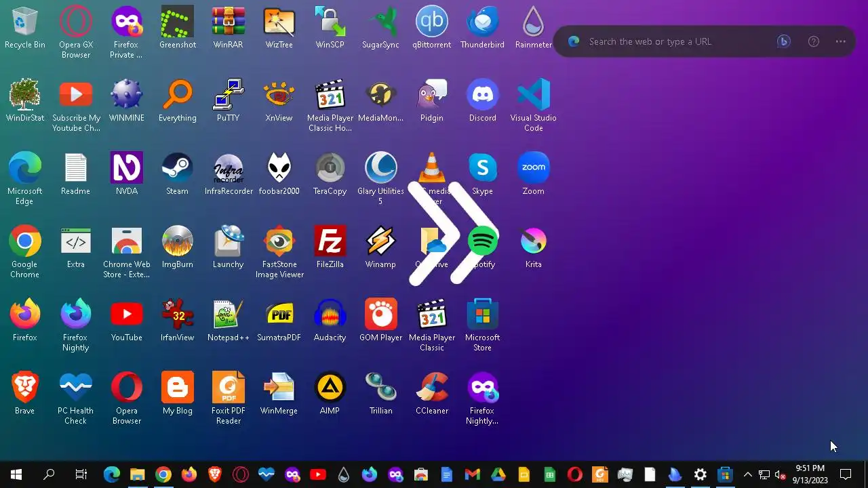The image size is (868, 488).
Task: Launch FileZilla desktop icon
Action: point(330,248)
